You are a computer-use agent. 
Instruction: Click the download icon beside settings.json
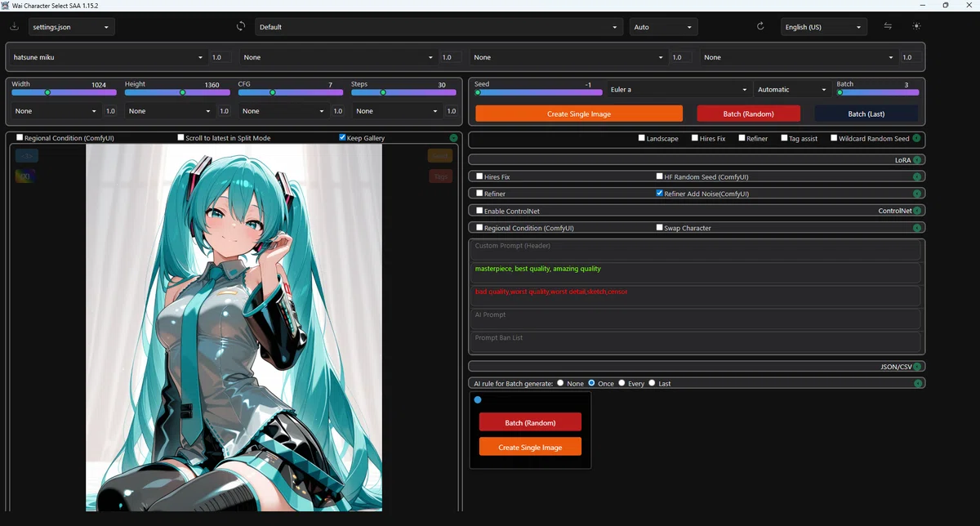click(x=14, y=26)
